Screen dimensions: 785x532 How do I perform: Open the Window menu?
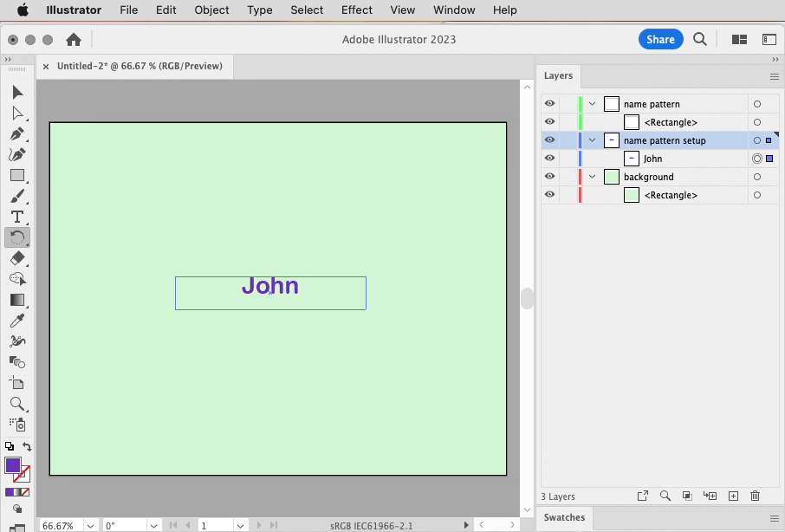(x=454, y=10)
